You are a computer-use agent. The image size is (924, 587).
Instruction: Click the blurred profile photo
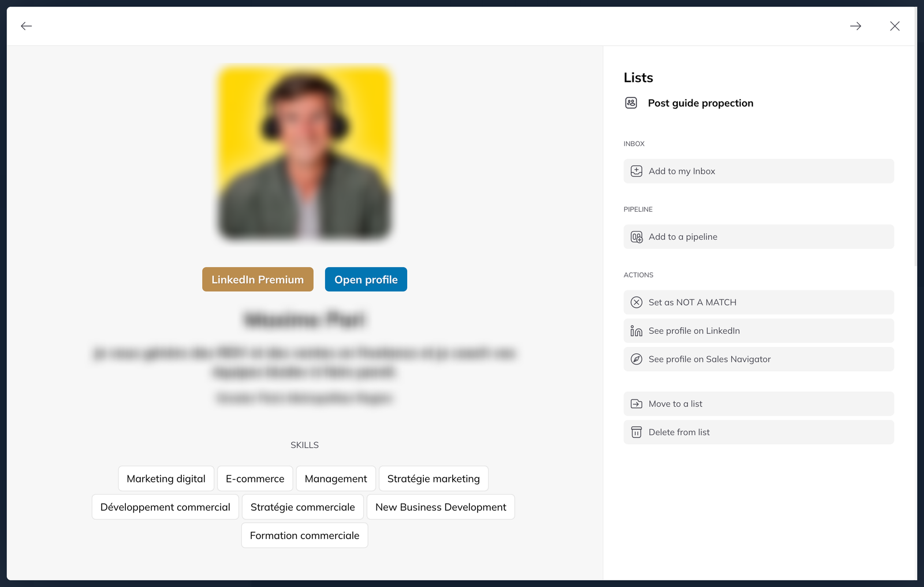[305, 152]
